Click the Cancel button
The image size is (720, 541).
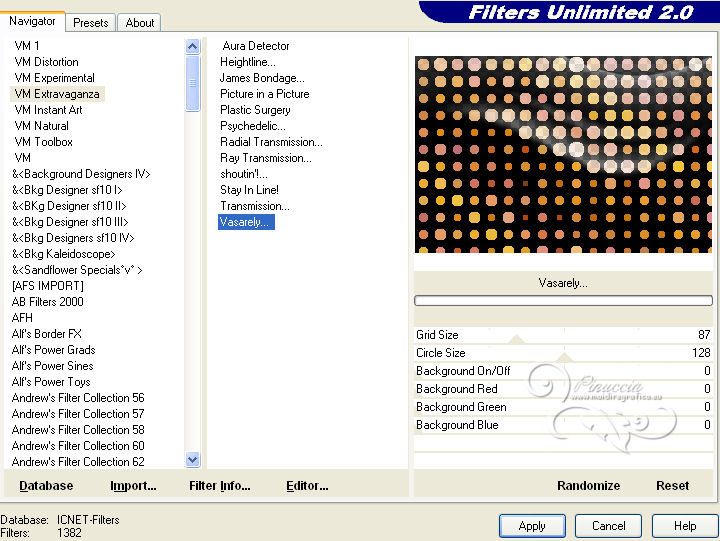[608, 526]
